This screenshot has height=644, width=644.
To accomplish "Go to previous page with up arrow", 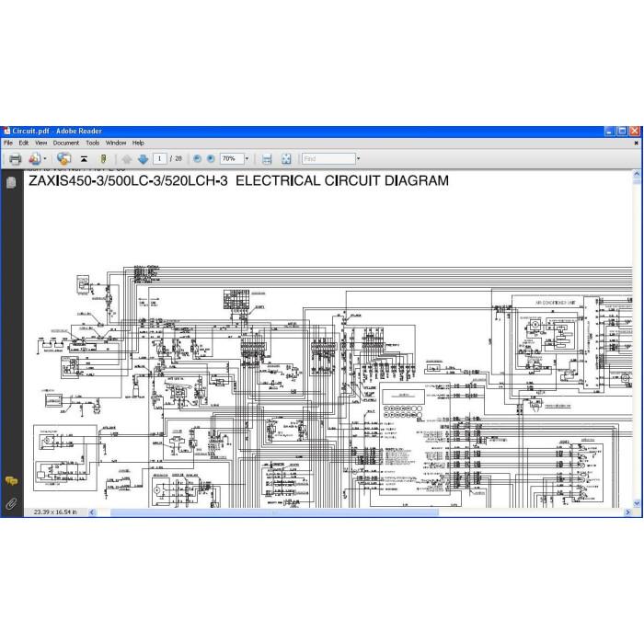I will click(127, 159).
